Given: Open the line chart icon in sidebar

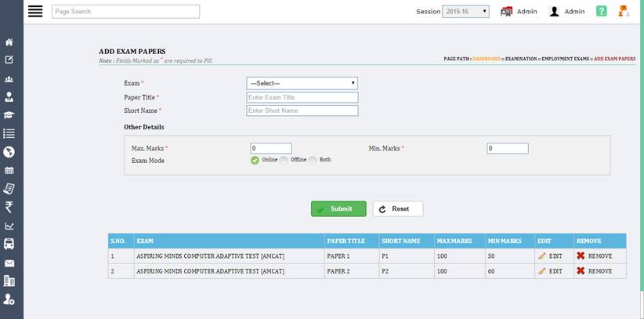Looking at the screenshot, I should click(x=9, y=226).
